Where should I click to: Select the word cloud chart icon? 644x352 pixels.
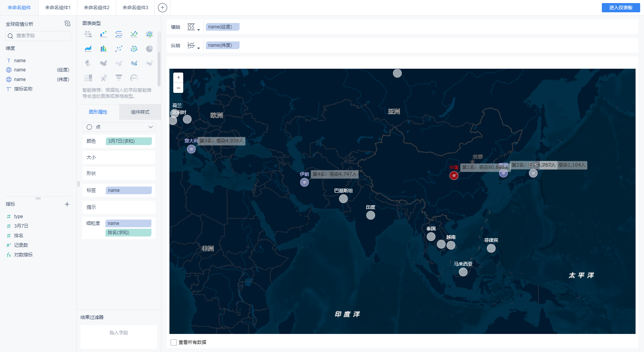[x=103, y=78]
